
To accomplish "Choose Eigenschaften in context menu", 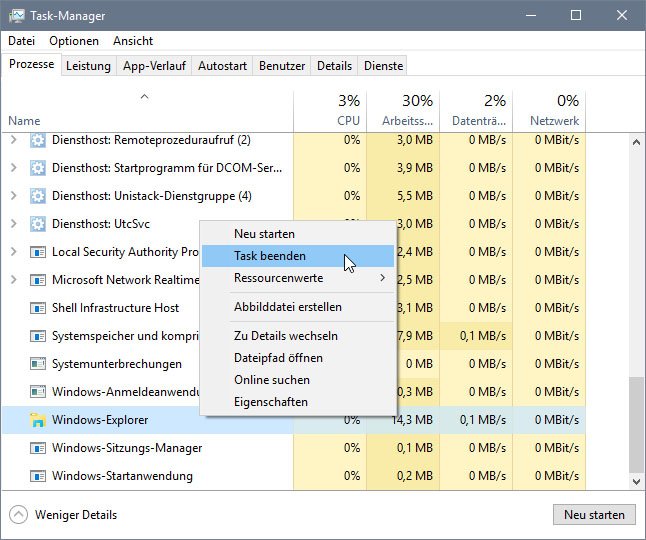I will point(298,402).
